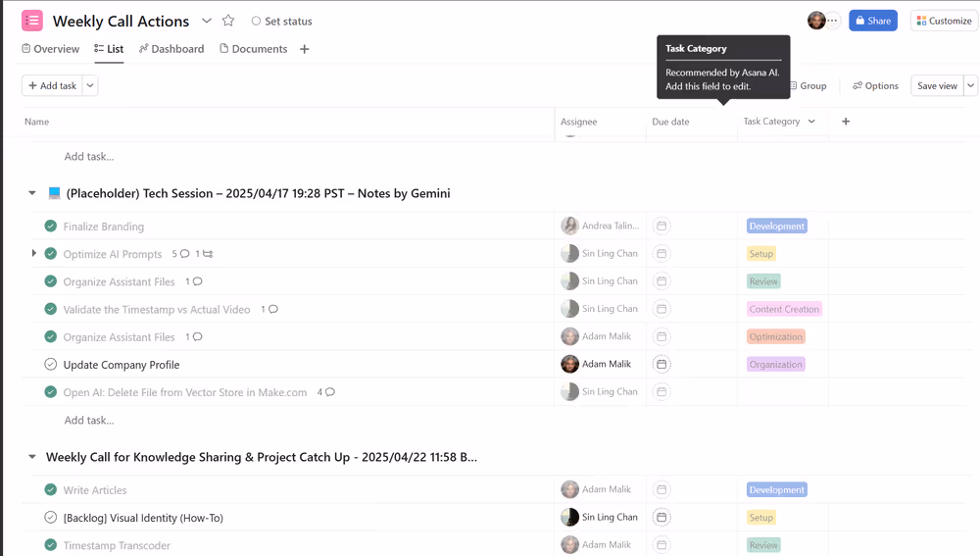This screenshot has width=980, height=556.
Task: Click the Share button
Action: coord(873,21)
